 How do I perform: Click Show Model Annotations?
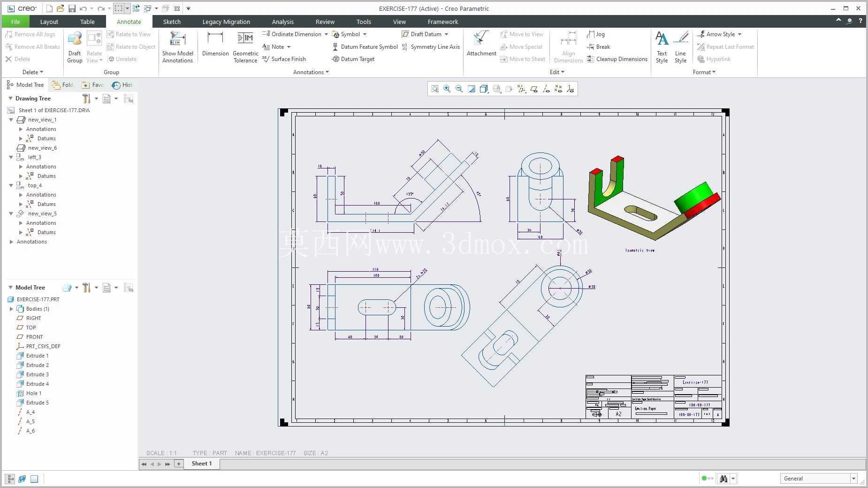(x=177, y=47)
